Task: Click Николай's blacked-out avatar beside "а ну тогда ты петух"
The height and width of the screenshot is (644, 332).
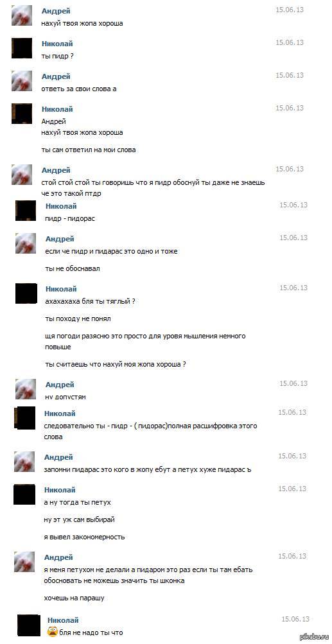Action: pos(24,494)
